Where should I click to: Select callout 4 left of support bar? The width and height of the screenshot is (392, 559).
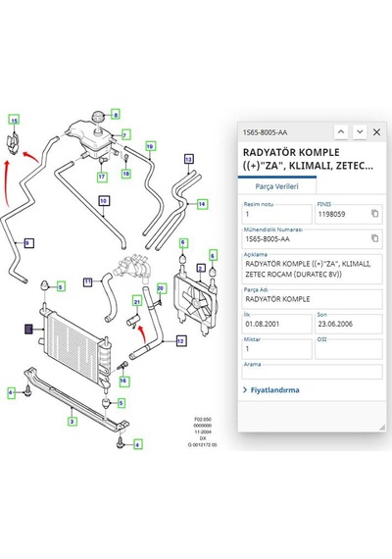click(x=11, y=392)
